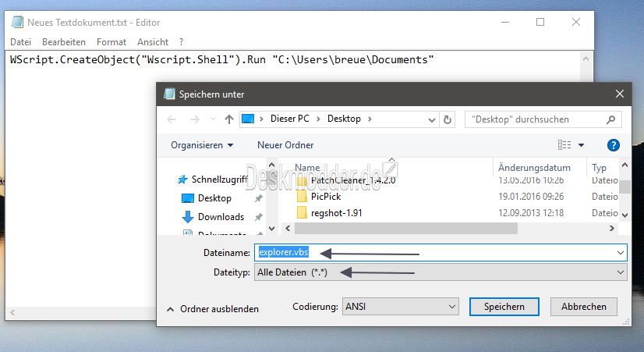Click the pin icon beside Downloads
This screenshot has height=352, width=644.
(x=259, y=217)
